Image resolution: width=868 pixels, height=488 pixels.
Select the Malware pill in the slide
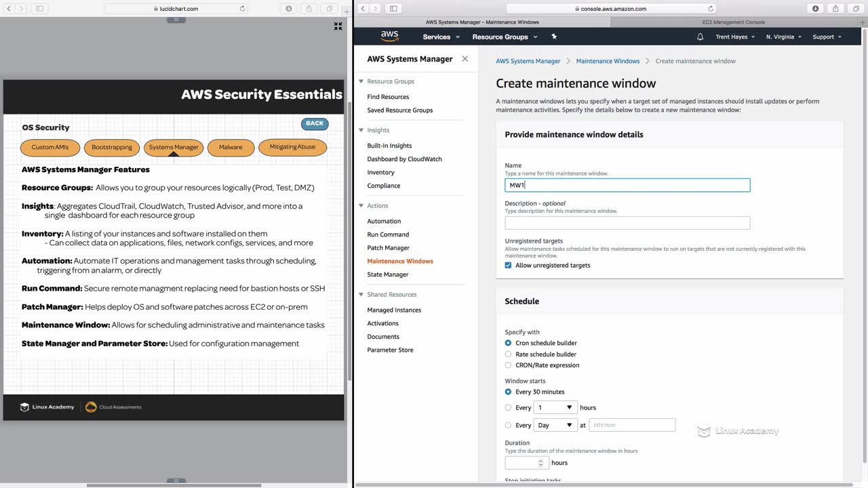pyautogui.click(x=231, y=147)
